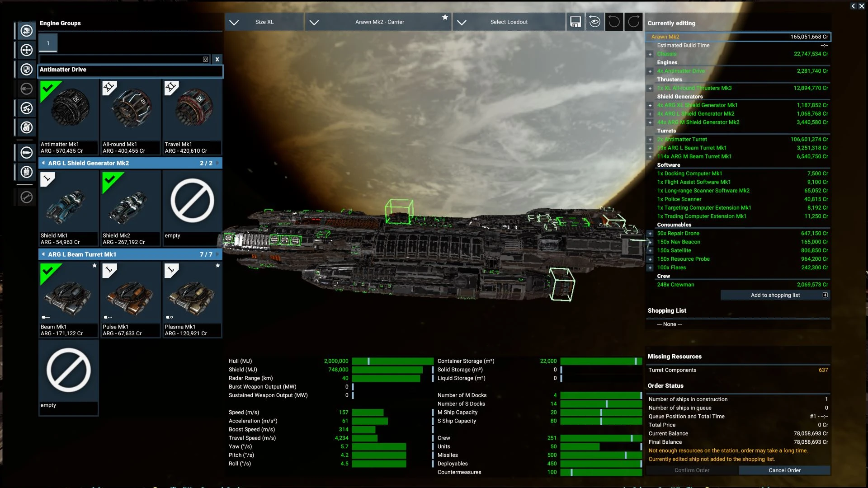Select the Engines category icon
Screen dimensions: 868x488
[x=26, y=31]
